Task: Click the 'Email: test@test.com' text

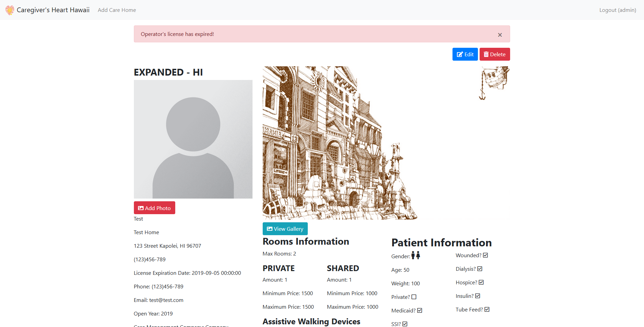Action: pyautogui.click(x=159, y=300)
